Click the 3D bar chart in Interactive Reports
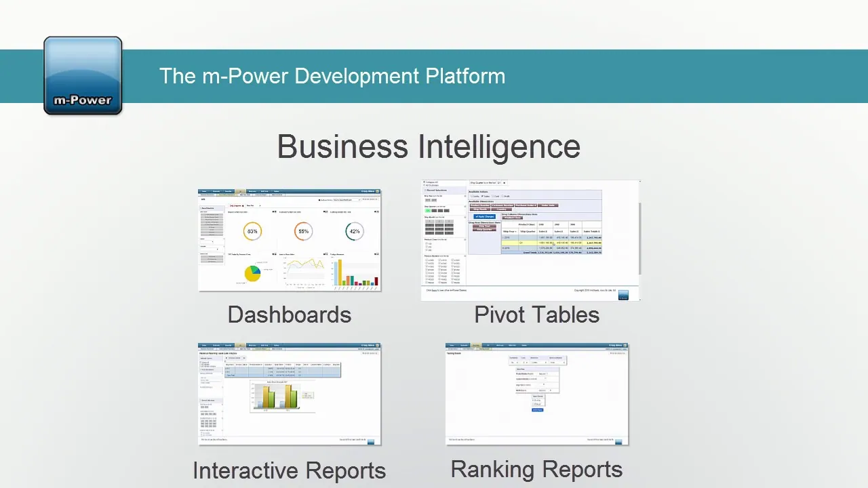This screenshot has width=868, height=488. 281,397
